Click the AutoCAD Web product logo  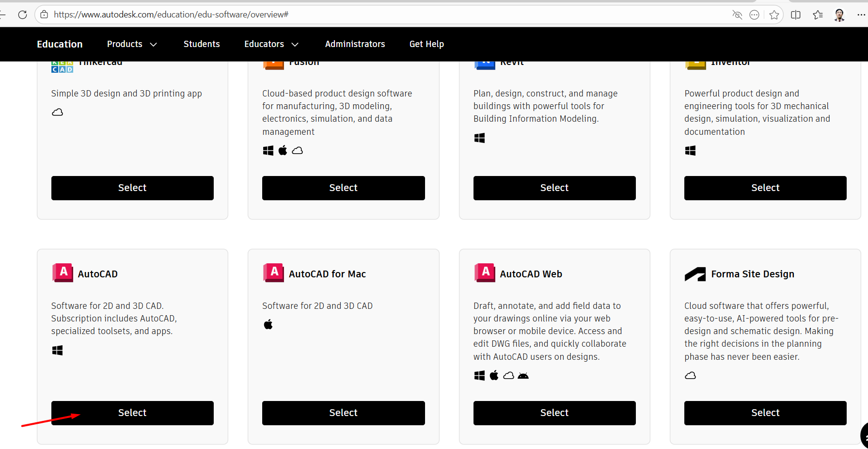tap(485, 273)
